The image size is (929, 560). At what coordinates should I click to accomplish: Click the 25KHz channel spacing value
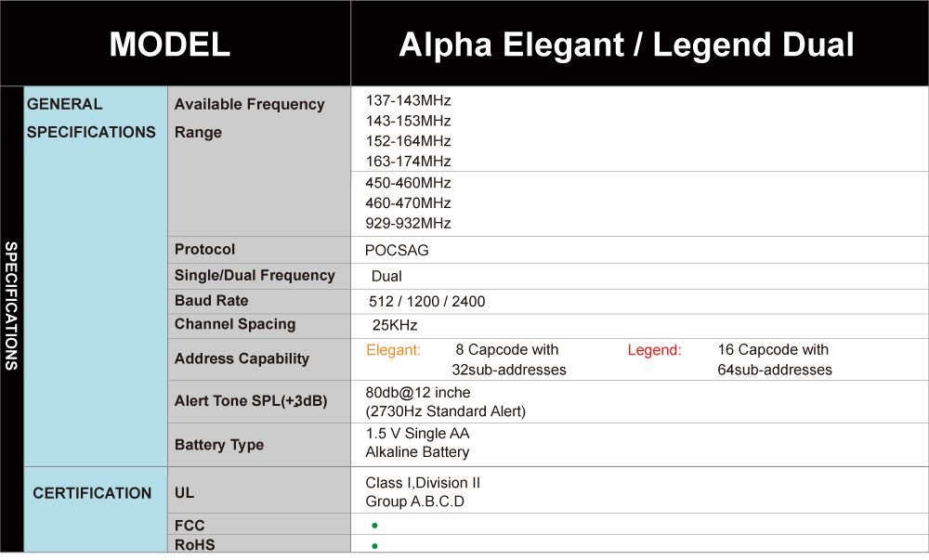[395, 325]
